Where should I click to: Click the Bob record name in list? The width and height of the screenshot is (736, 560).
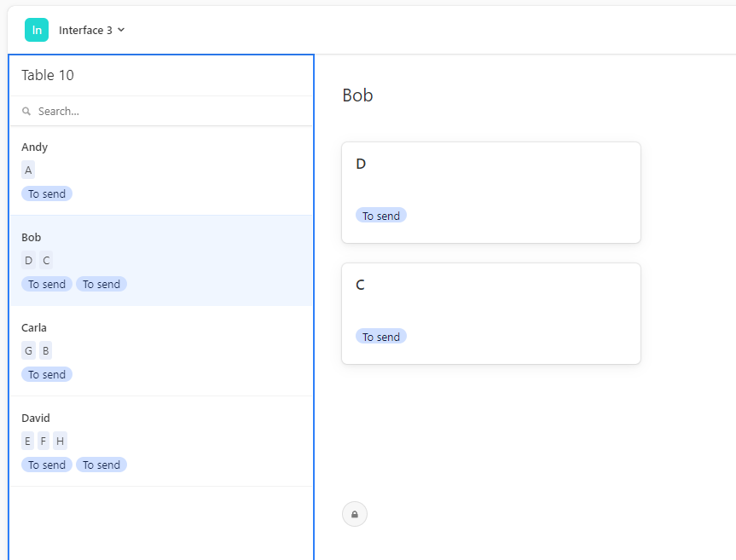coord(31,237)
